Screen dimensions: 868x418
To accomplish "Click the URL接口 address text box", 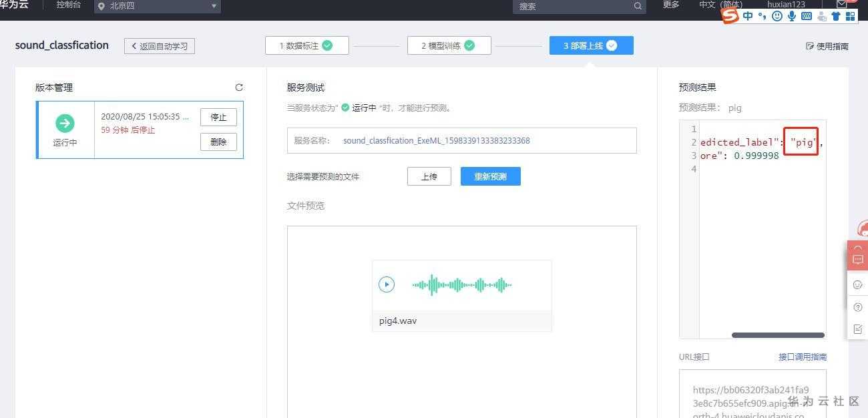I will 752,393.
